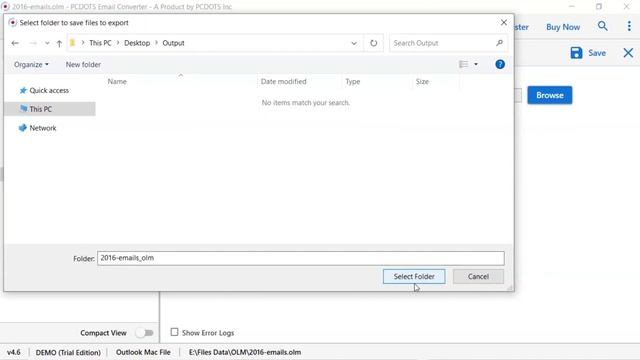
Task: Click Desktop in breadcrumb path
Action: pos(137,43)
